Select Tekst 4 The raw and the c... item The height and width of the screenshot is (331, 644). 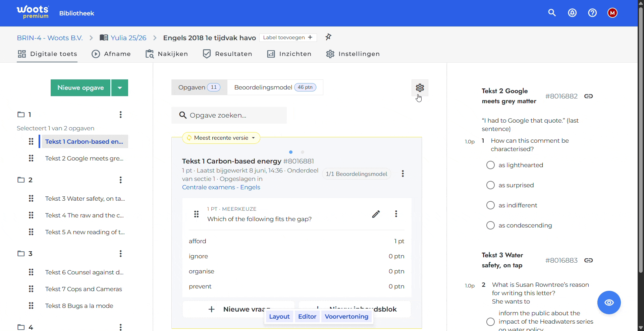[x=85, y=215]
